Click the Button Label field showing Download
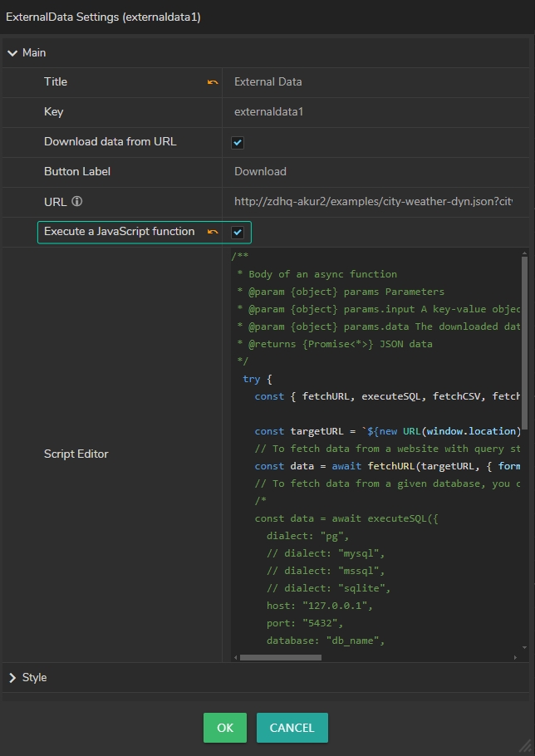Image resolution: width=535 pixels, height=756 pixels. (374, 172)
